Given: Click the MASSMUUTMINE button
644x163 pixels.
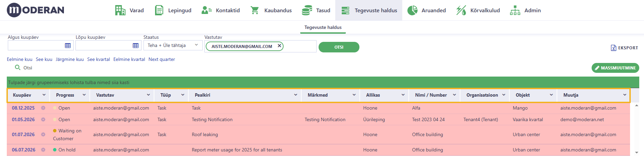Looking at the screenshot, I should [x=615, y=68].
